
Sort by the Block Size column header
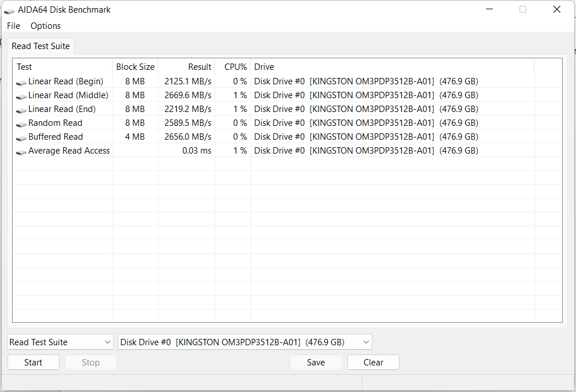[135, 67]
